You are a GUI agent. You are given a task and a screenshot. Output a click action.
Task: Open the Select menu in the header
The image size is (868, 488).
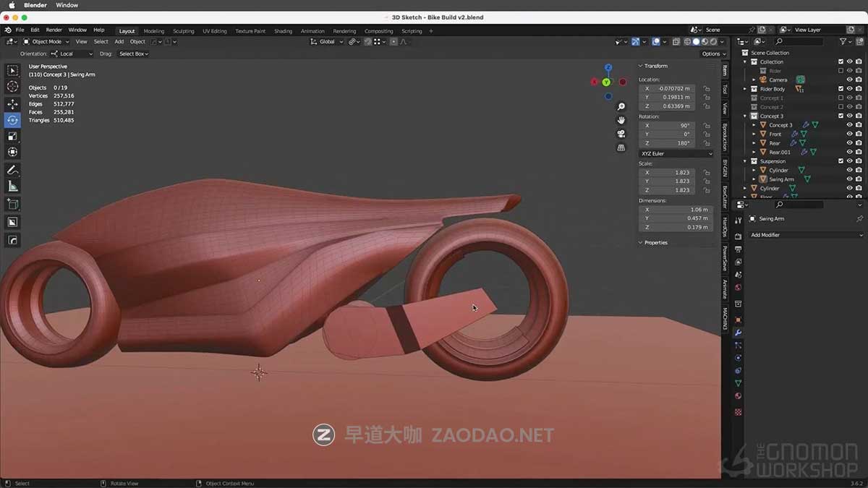point(101,41)
